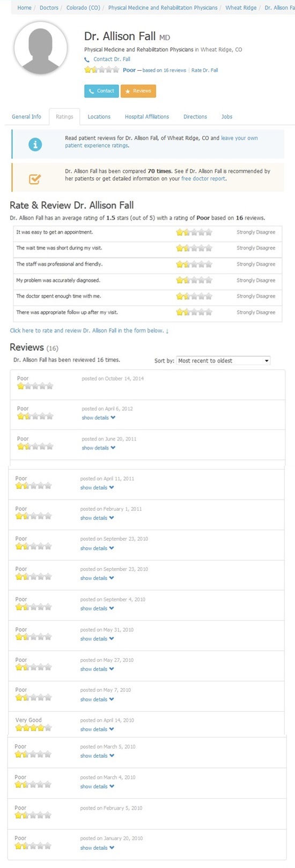Click the doctor profile avatar placeholder
The width and height of the screenshot is (295, 868).
pos(41,49)
